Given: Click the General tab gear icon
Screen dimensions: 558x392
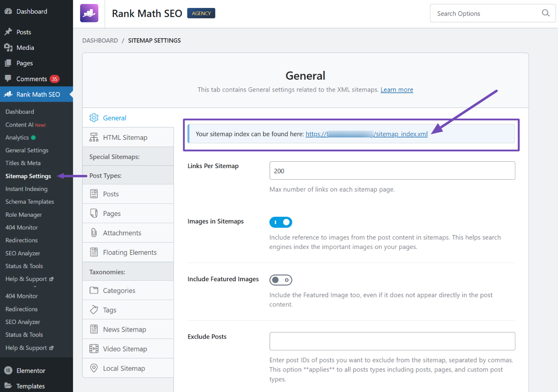Looking at the screenshot, I should click(94, 118).
